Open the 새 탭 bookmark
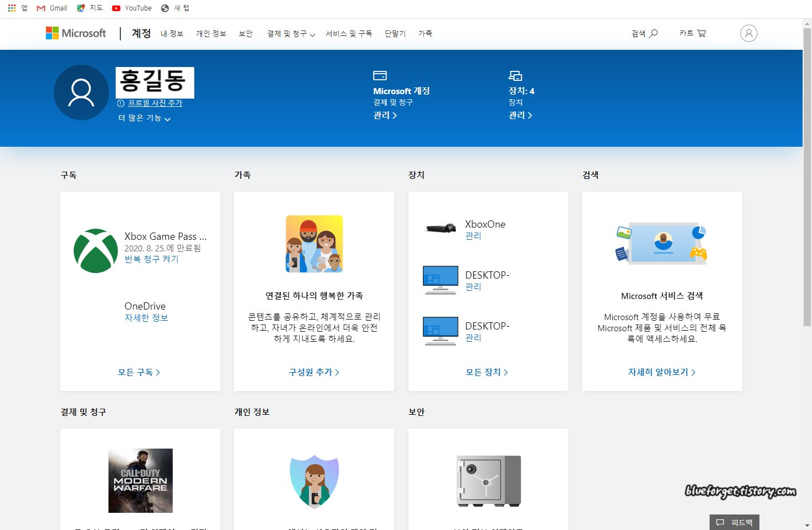 pyautogui.click(x=175, y=8)
